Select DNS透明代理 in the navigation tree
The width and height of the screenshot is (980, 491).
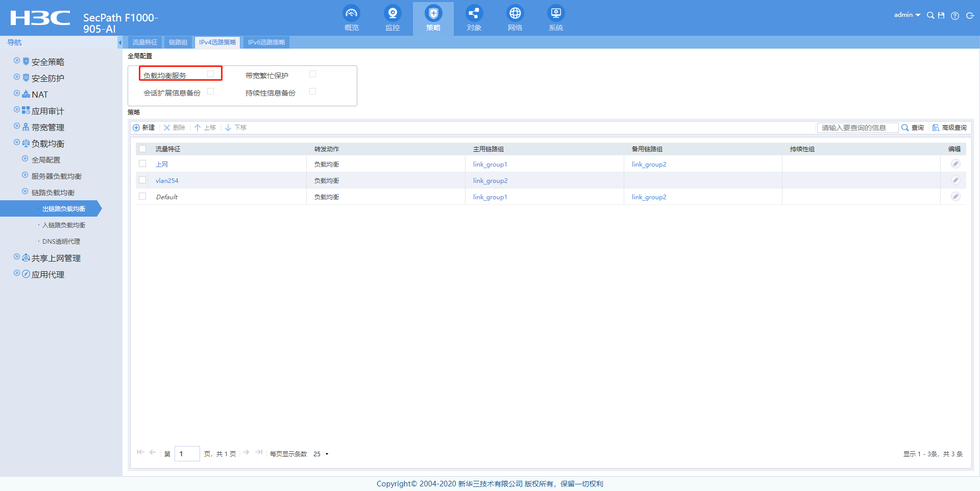coord(61,242)
